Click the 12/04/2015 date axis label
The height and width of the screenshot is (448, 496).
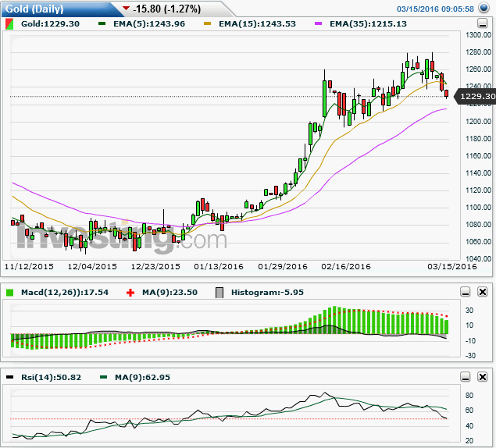point(92,266)
